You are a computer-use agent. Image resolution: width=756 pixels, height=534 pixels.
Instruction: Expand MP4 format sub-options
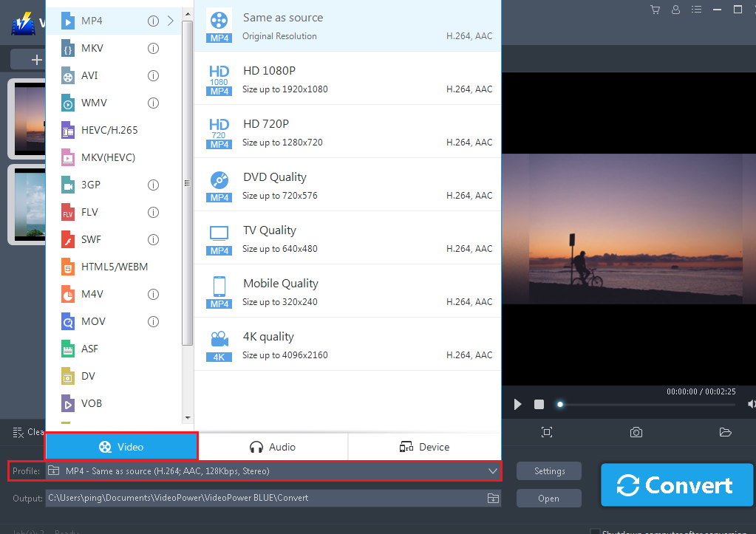tap(170, 21)
